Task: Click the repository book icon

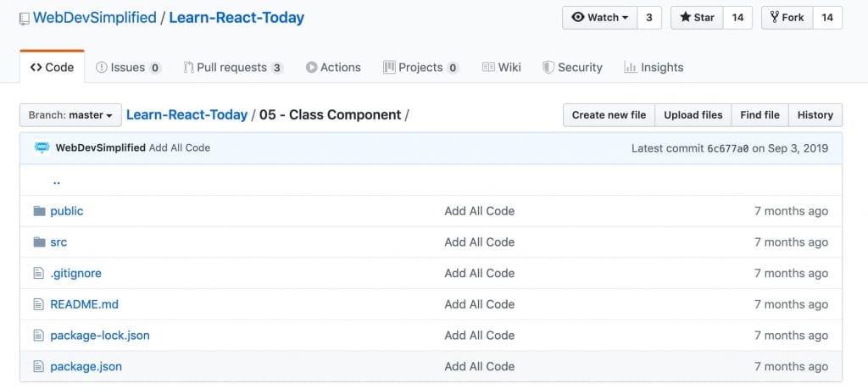Action: (25, 19)
